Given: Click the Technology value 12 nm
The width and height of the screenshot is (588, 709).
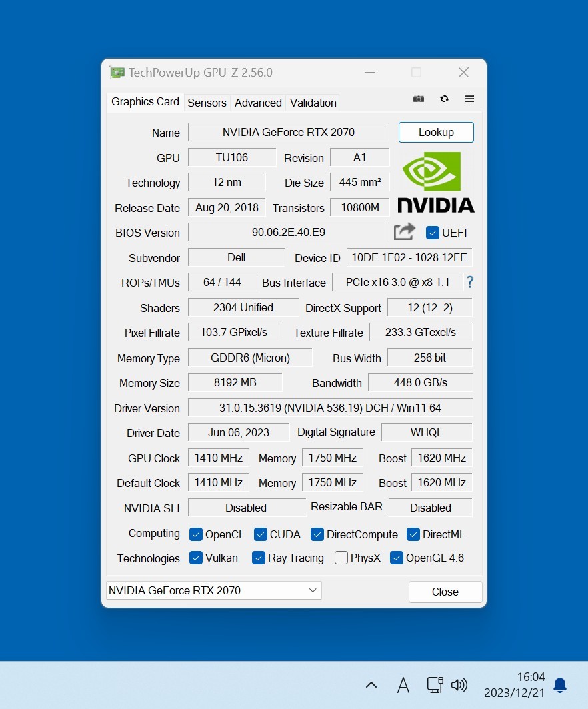Looking at the screenshot, I should (x=227, y=183).
